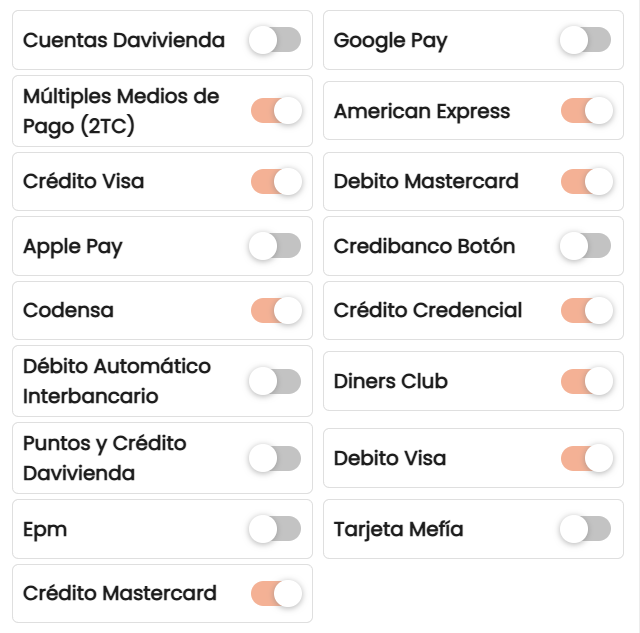Disable the Crédito Visa switch

(276, 181)
